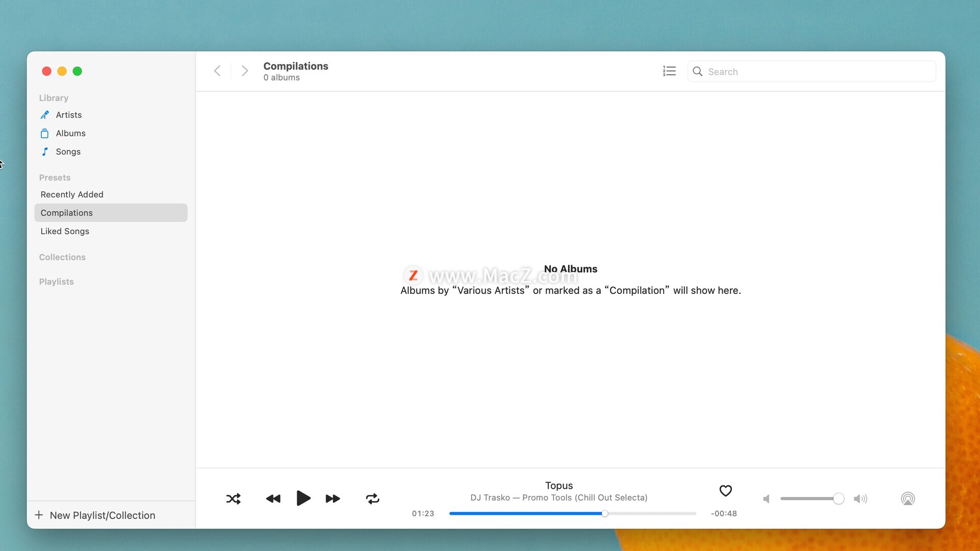
Task: Toggle shuffle playback
Action: click(233, 498)
